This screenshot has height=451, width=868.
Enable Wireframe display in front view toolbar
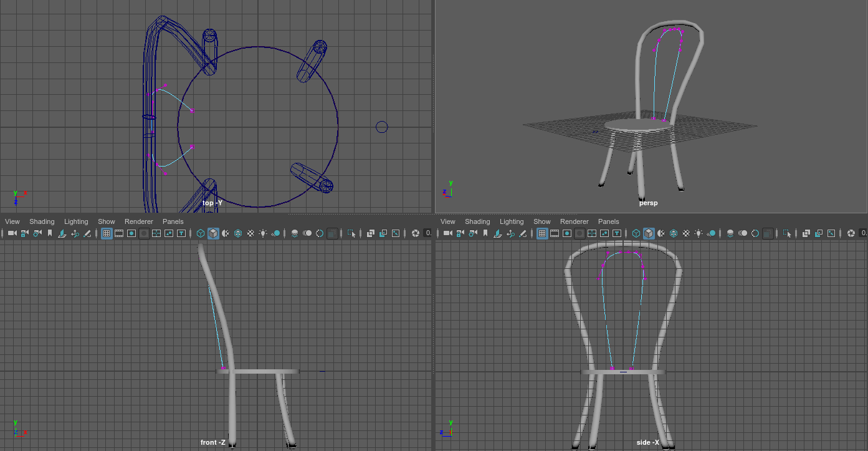point(201,233)
